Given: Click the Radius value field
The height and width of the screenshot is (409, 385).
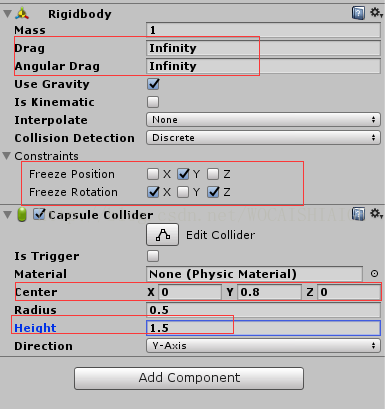Looking at the screenshot, I should pos(263,310).
